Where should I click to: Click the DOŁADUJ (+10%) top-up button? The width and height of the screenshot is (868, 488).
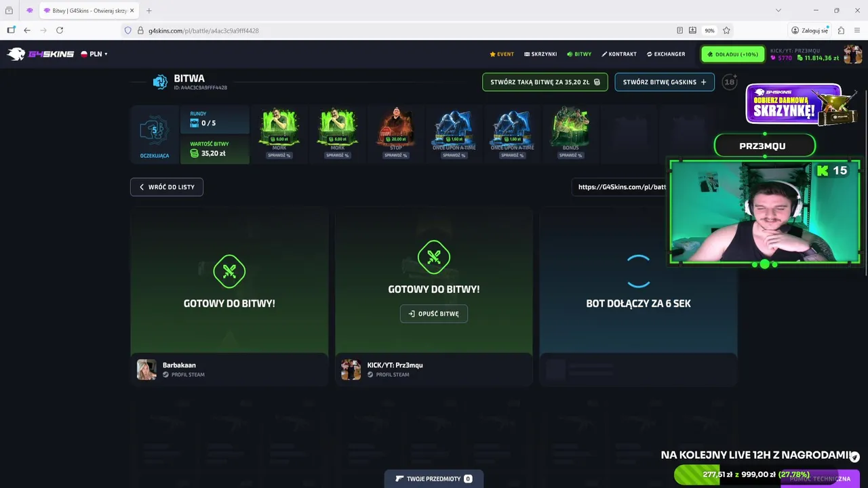pyautogui.click(x=733, y=54)
